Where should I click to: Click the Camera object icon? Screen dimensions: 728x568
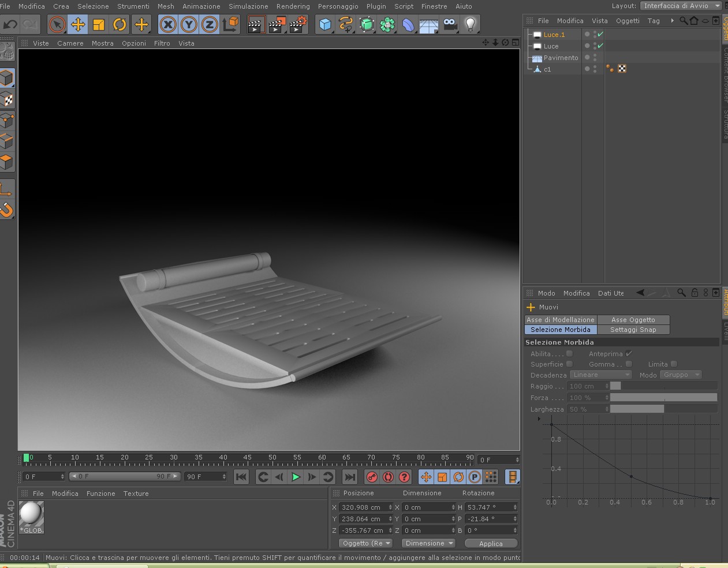pyautogui.click(x=450, y=24)
